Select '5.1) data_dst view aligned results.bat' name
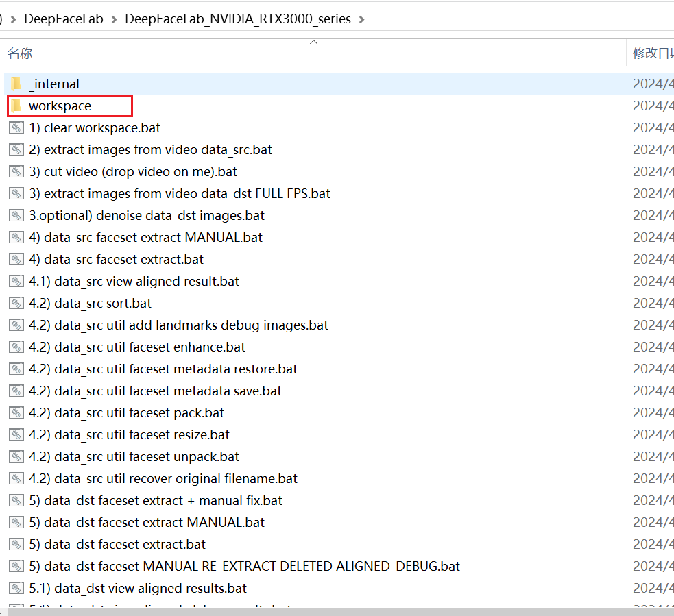Screen dimensions: 674x616 point(138,588)
